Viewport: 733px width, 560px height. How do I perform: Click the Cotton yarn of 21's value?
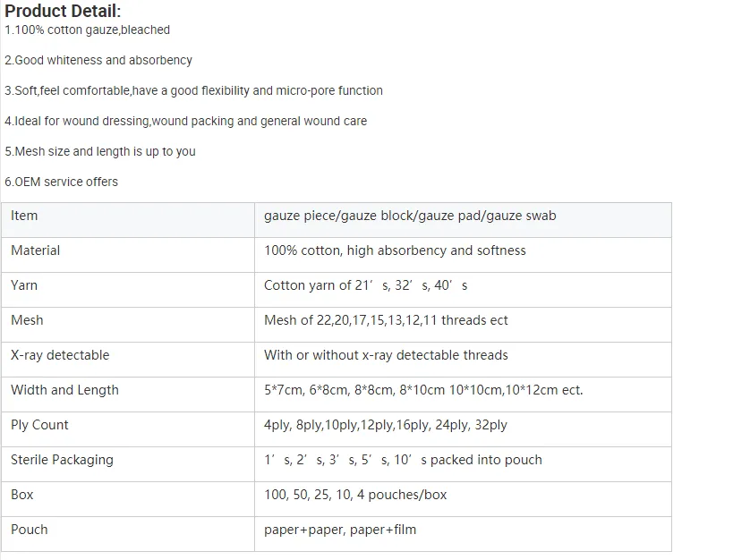click(x=365, y=285)
